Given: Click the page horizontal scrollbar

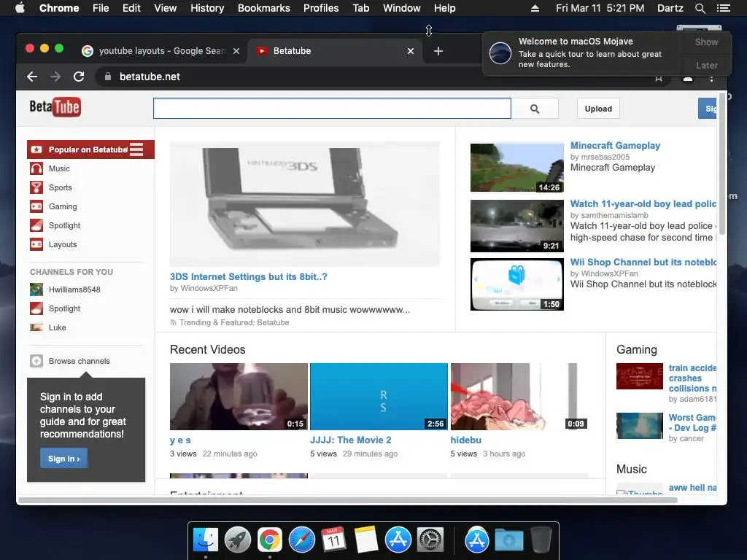Looking at the screenshot, I should point(348,500).
